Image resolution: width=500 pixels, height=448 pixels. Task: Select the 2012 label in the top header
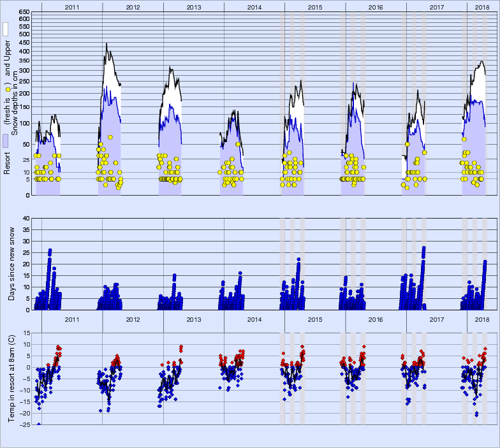[x=133, y=6]
